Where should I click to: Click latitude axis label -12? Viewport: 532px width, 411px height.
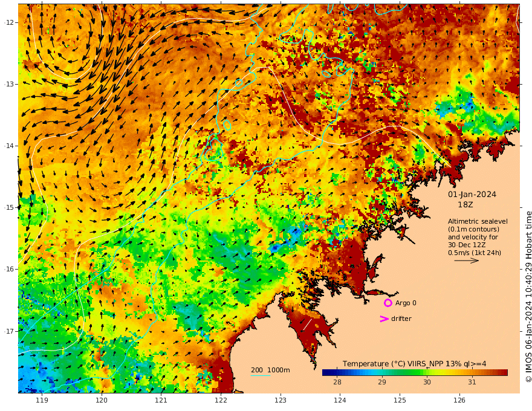click(x=9, y=22)
